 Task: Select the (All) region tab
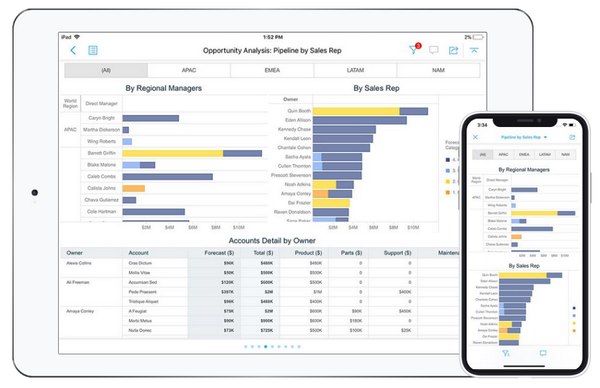(x=106, y=70)
